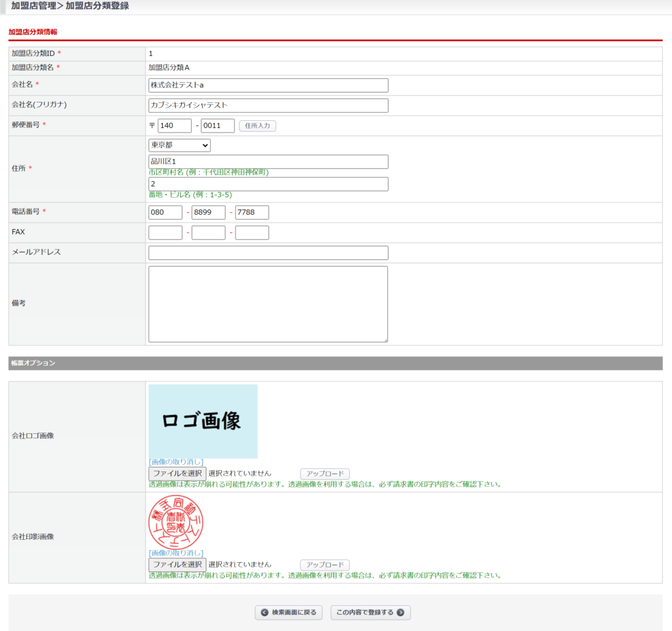This screenshot has height=631, width=672.
Task: Click the company logo image thumbnail
Action: (x=203, y=422)
